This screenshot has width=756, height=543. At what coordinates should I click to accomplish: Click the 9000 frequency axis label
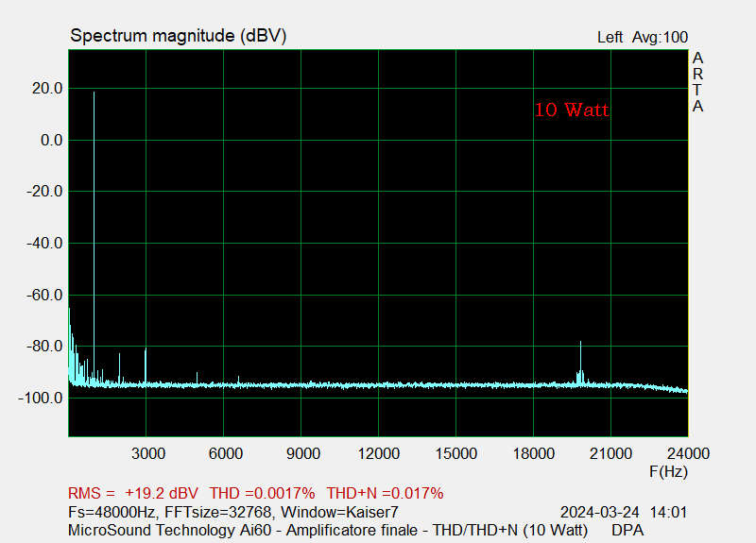pyautogui.click(x=303, y=453)
